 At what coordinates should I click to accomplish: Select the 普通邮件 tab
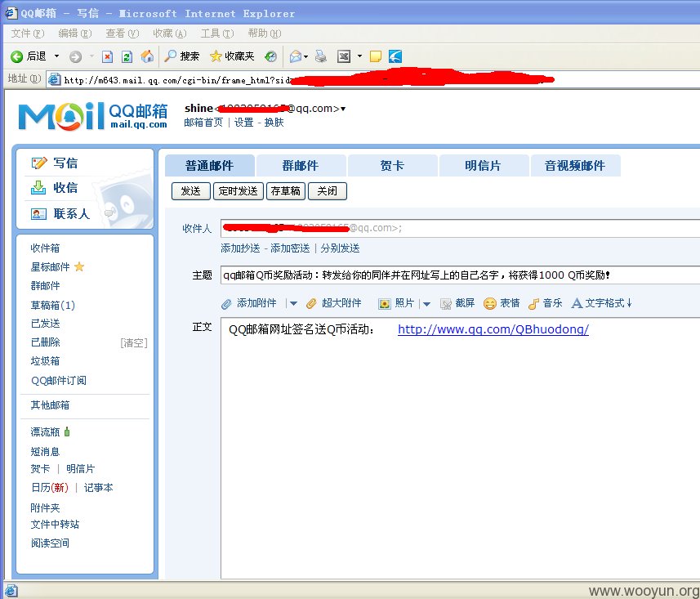209,166
